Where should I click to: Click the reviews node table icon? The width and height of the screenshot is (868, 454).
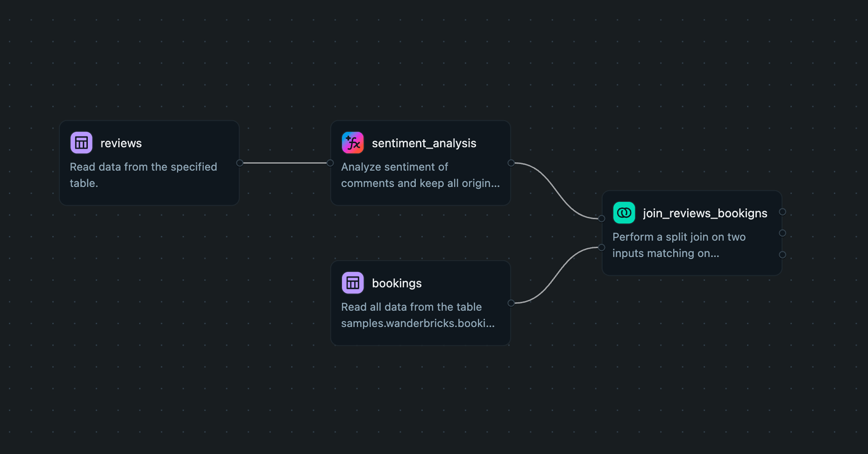[81, 143]
